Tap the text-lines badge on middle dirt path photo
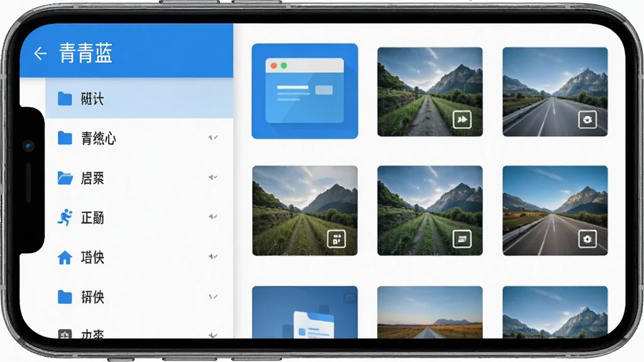The image size is (644, 362). coord(462,239)
